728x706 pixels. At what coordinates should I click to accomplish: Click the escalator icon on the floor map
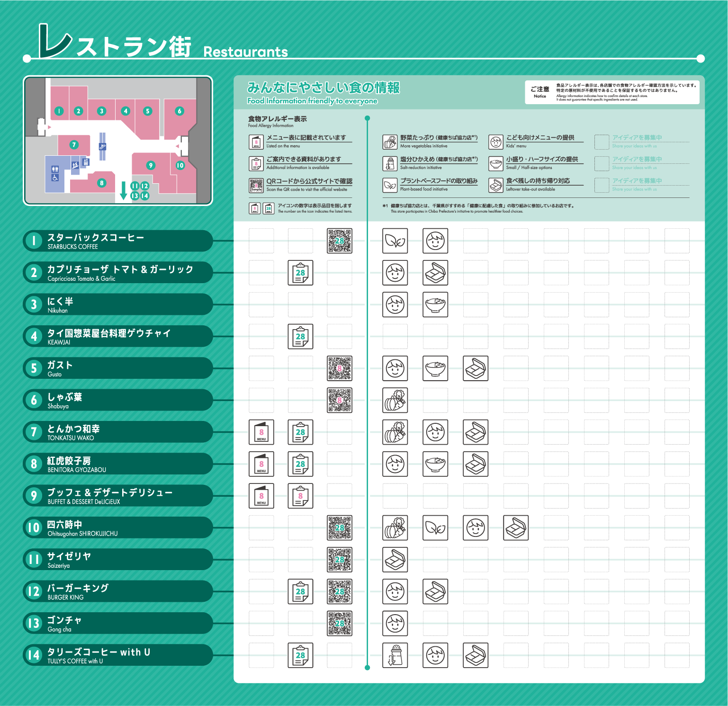coord(102,146)
